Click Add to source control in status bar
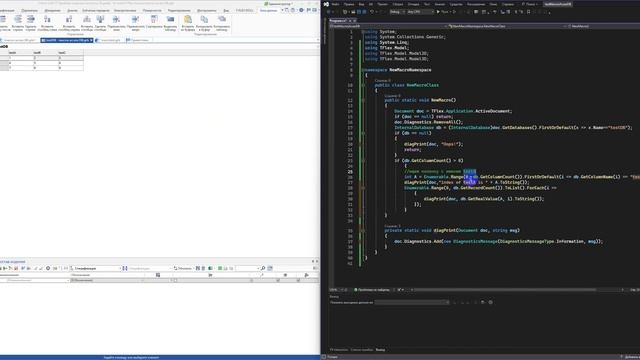640x360 pixels. (631, 357)
